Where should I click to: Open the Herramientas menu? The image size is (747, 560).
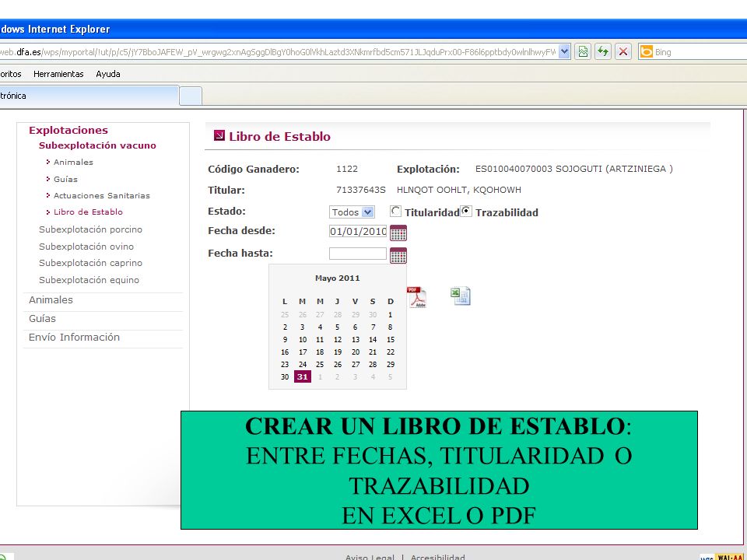click(58, 74)
